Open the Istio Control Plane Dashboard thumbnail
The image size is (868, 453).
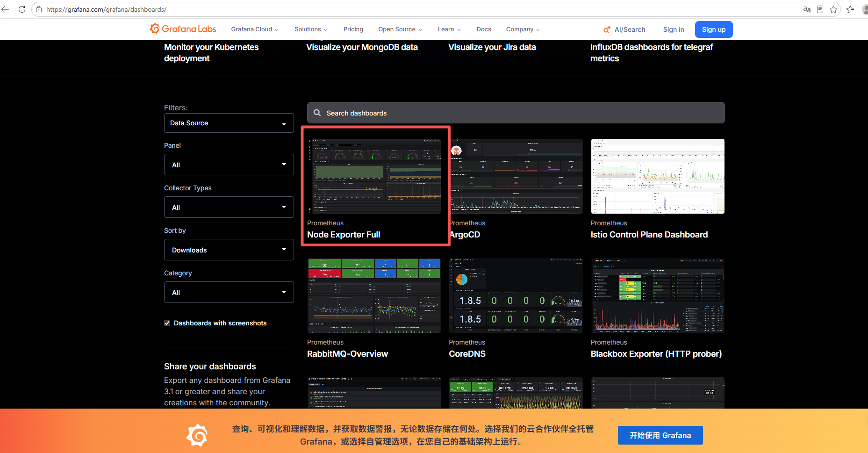(x=658, y=176)
